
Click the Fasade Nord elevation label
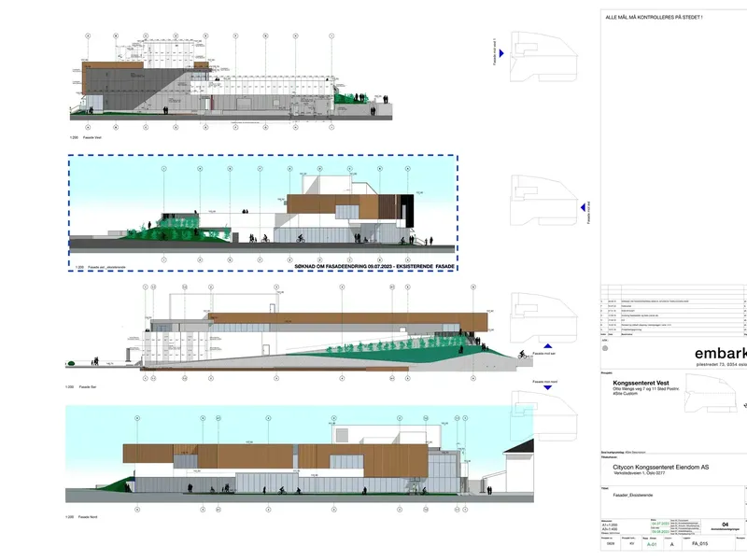coord(88,517)
